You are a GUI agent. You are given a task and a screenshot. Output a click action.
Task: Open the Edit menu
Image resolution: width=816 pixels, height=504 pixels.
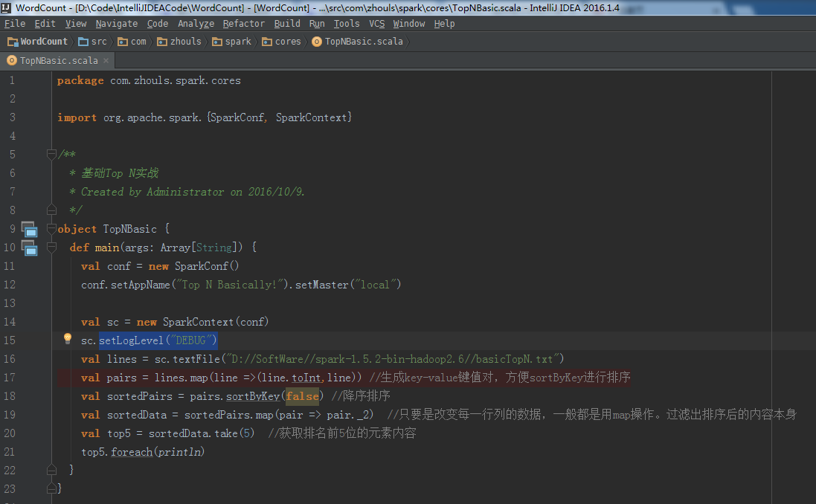45,23
